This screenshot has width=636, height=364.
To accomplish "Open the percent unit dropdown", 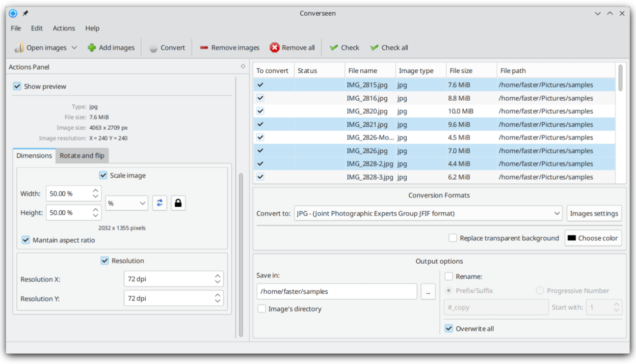I will point(126,203).
